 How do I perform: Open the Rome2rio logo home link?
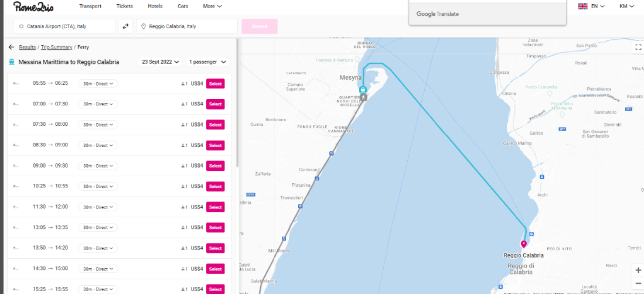[33, 6]
